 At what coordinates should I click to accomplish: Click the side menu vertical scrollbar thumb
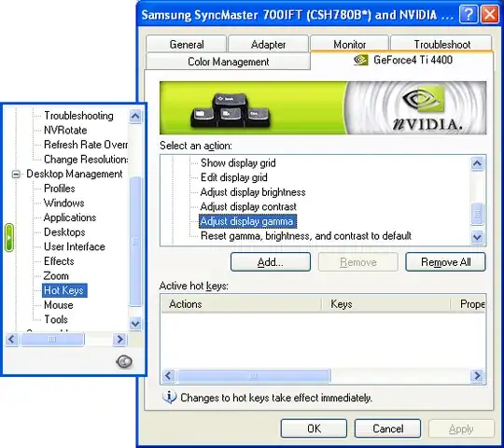click(x=135, y=241)
